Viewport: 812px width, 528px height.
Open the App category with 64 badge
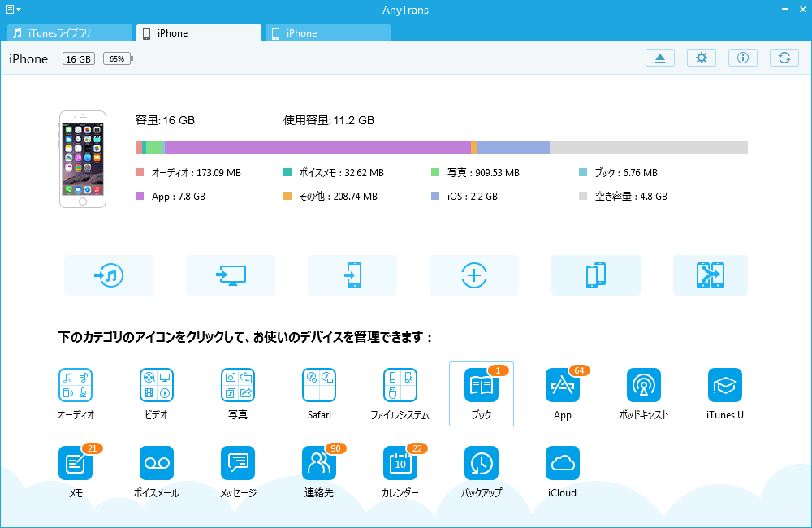[x=563, y=385]
